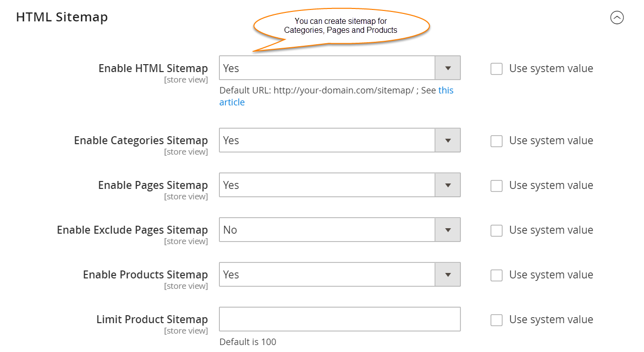This screenshot has height=352, width=644.
Task: Click the HTML Sitemap section heading
Action: (x=62, y=17)
